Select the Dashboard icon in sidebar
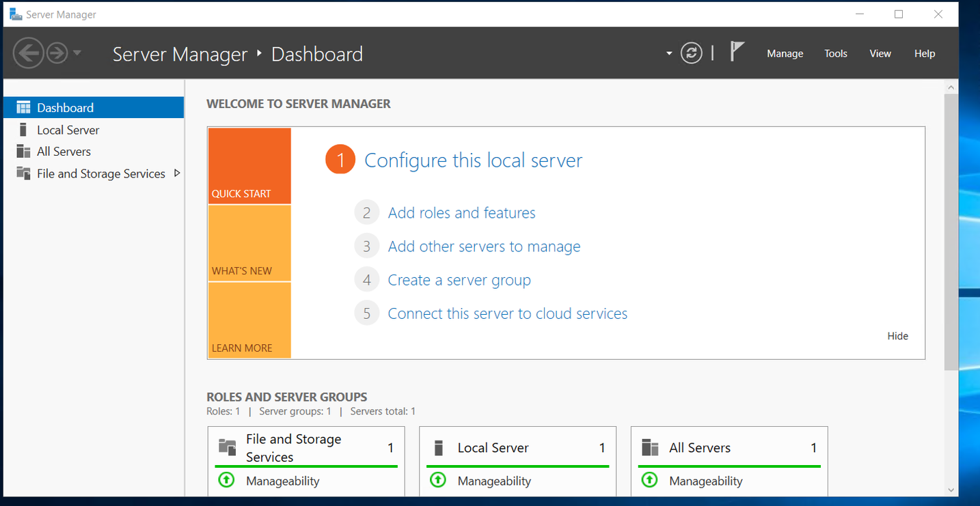Viewport: 980px width, 506px height. pyautogui.click(x=24, y=107)
